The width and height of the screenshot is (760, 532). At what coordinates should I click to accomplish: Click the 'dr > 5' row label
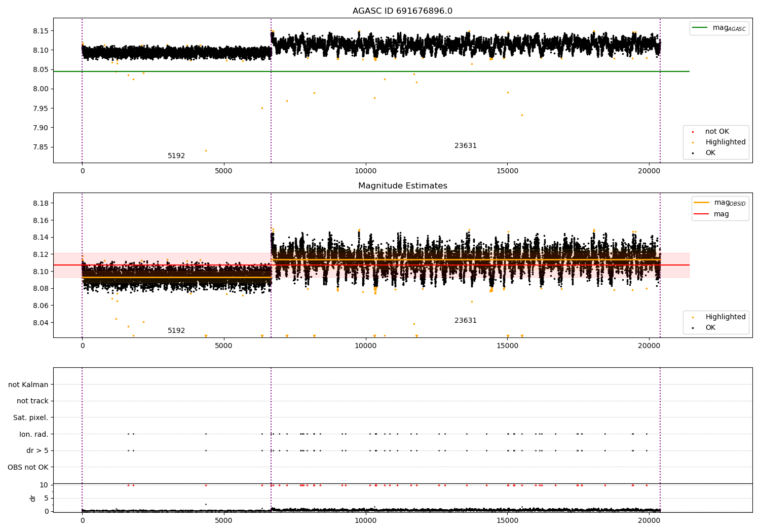coord(37,450)
